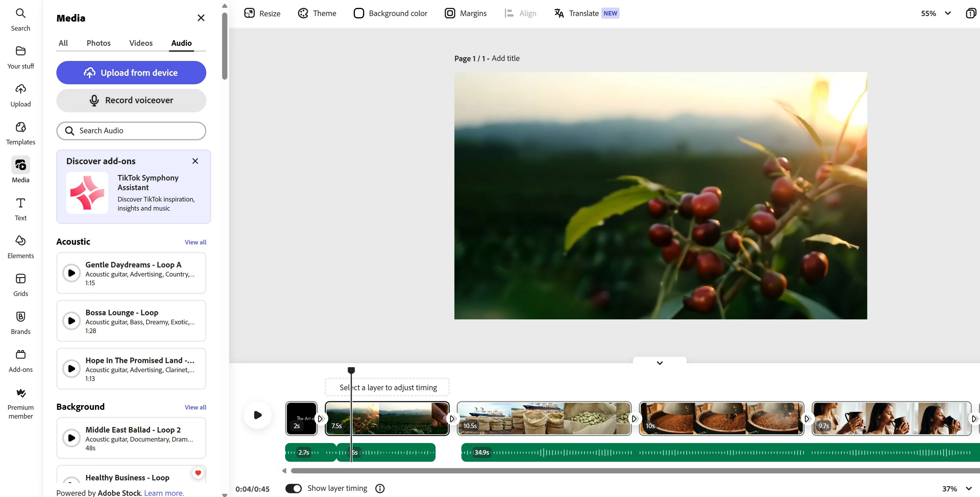Switch to the Photos tab
This screenshot has height=497, width=980.
[99, 43]
